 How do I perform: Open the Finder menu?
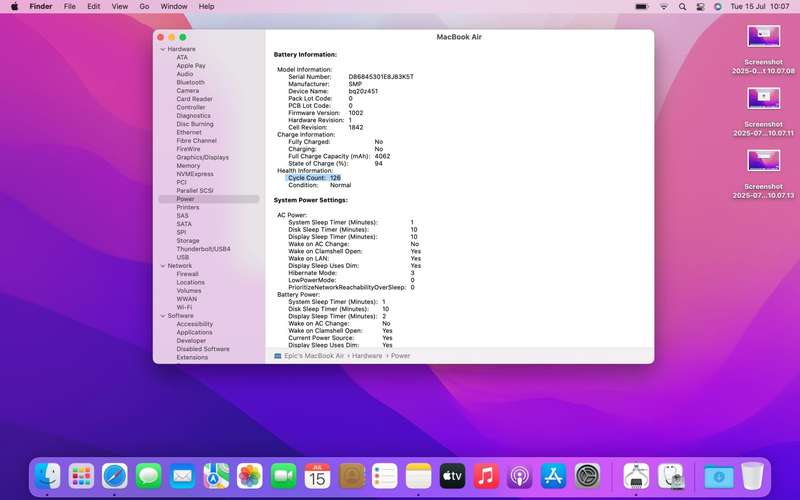(x=41, y=7)
